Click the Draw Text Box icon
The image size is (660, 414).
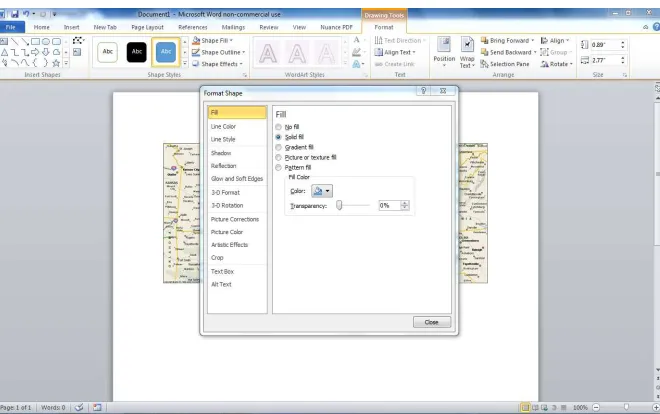pos(77,52)
